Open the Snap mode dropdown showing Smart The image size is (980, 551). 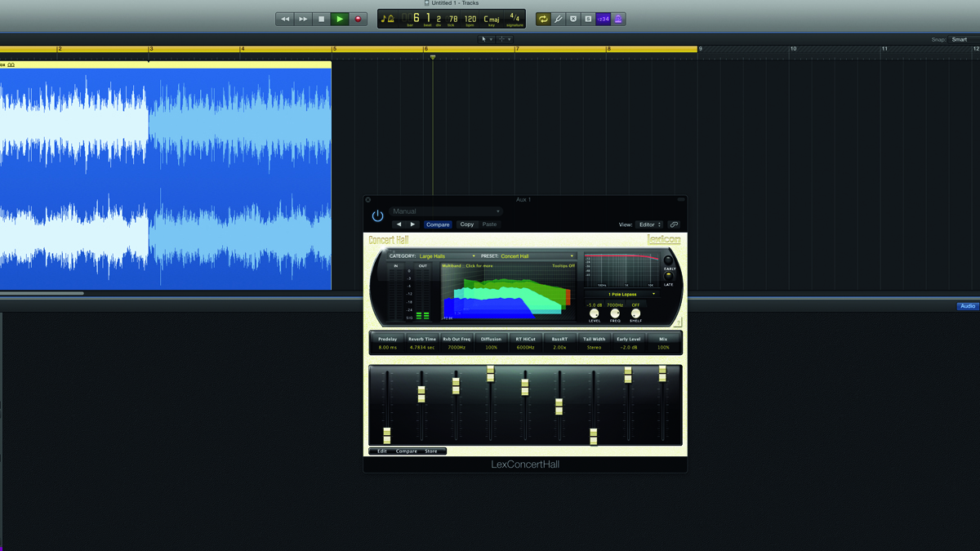964,39
